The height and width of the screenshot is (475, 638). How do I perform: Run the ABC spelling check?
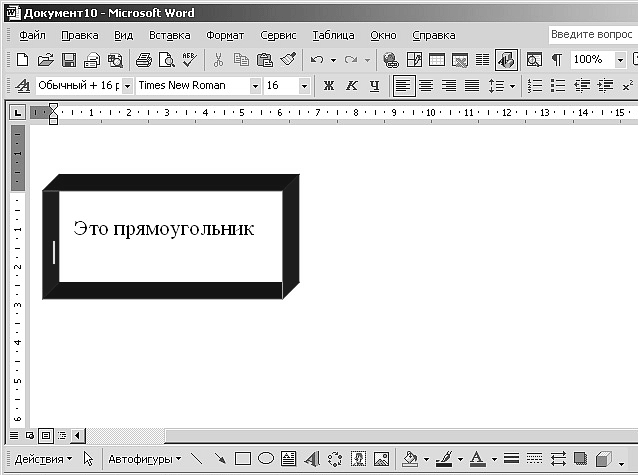pos(190,60)
